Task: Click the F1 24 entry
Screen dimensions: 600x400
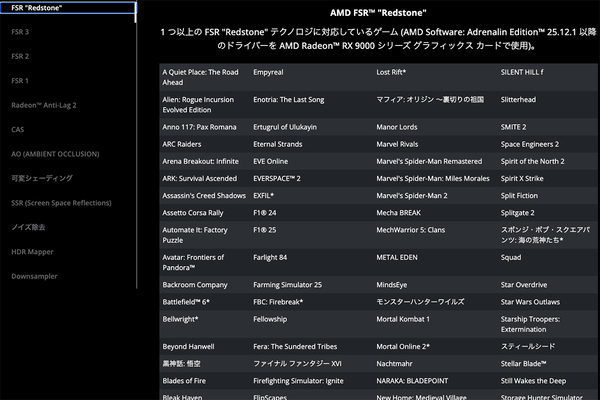Action: [x=264, y=213]
